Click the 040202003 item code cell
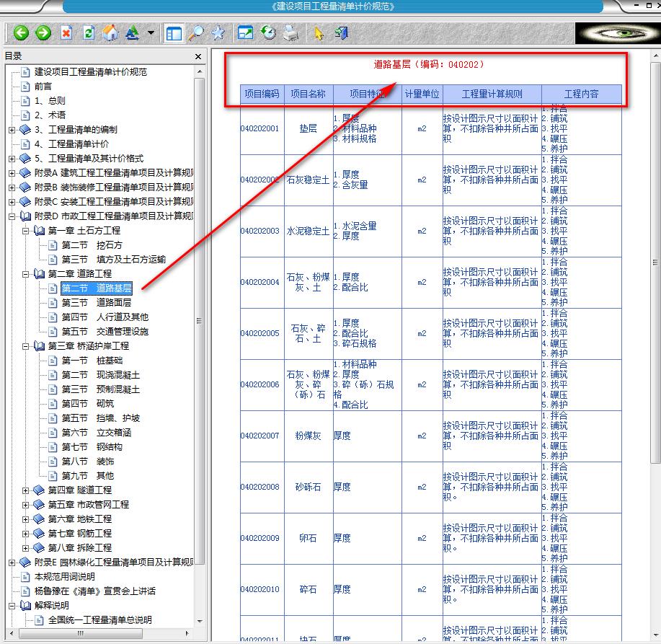The image size is (661, 644). [x=262, y=231]
